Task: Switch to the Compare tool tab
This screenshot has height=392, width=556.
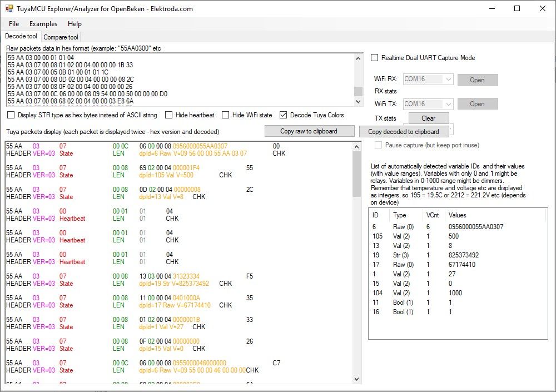Action: click(x=61, y=37)
